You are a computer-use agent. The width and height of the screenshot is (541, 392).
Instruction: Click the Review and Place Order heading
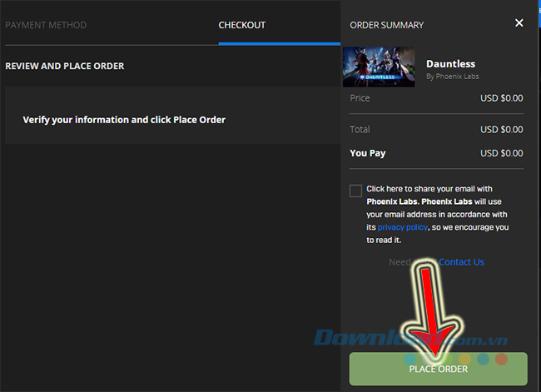(65, 66)
